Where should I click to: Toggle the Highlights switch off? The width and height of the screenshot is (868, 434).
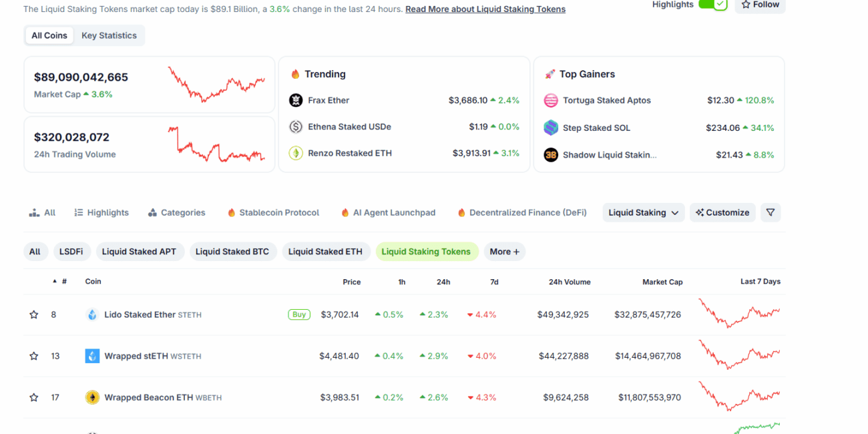(712, 4)
